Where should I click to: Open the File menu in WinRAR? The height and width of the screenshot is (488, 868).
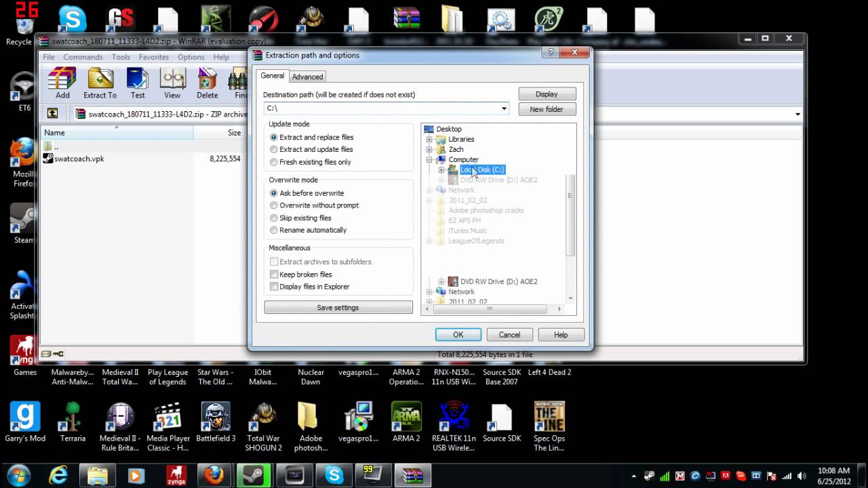49,58
